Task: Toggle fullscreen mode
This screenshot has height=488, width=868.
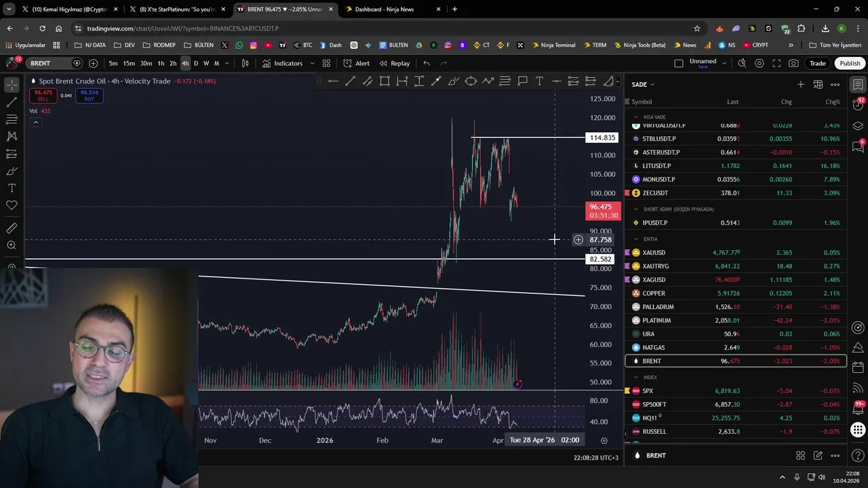Action: pos(776,63)
